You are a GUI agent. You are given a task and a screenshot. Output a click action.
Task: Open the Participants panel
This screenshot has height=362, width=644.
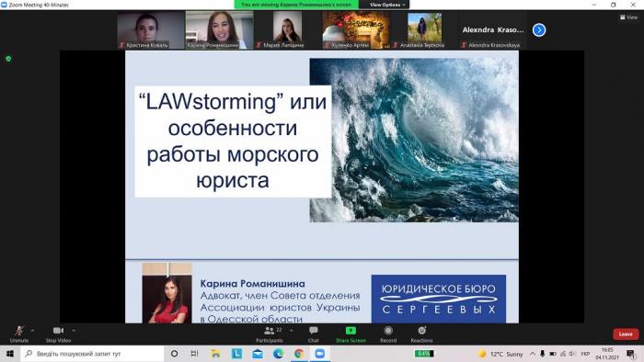(x=269, y=334)
